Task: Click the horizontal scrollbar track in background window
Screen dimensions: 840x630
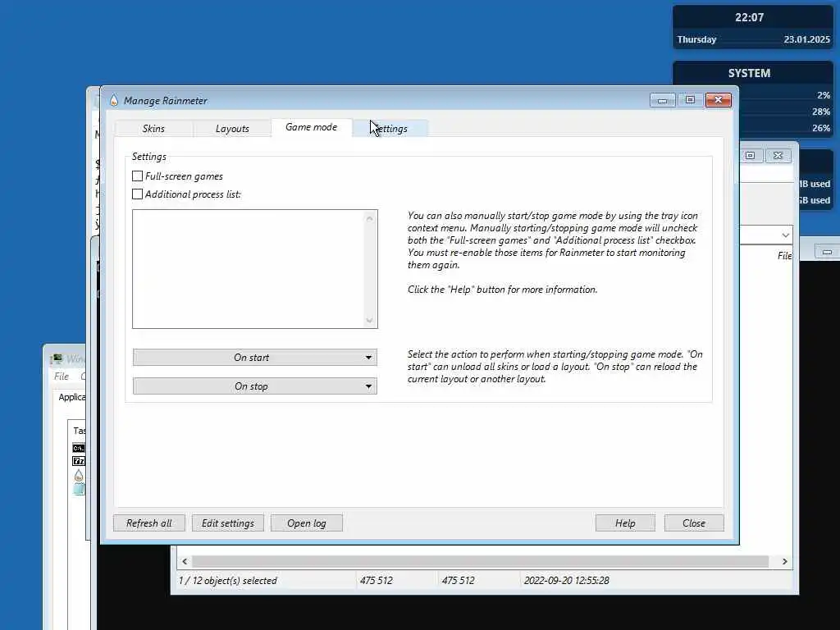Action: coord(480,561)
